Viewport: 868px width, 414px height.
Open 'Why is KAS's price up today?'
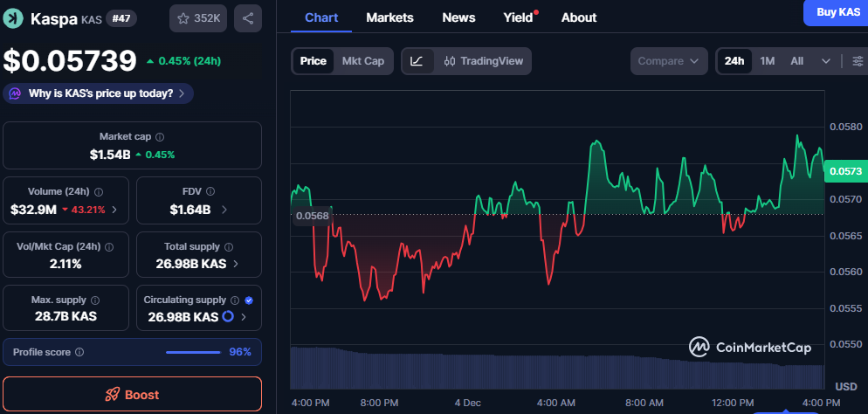[99, 93]
